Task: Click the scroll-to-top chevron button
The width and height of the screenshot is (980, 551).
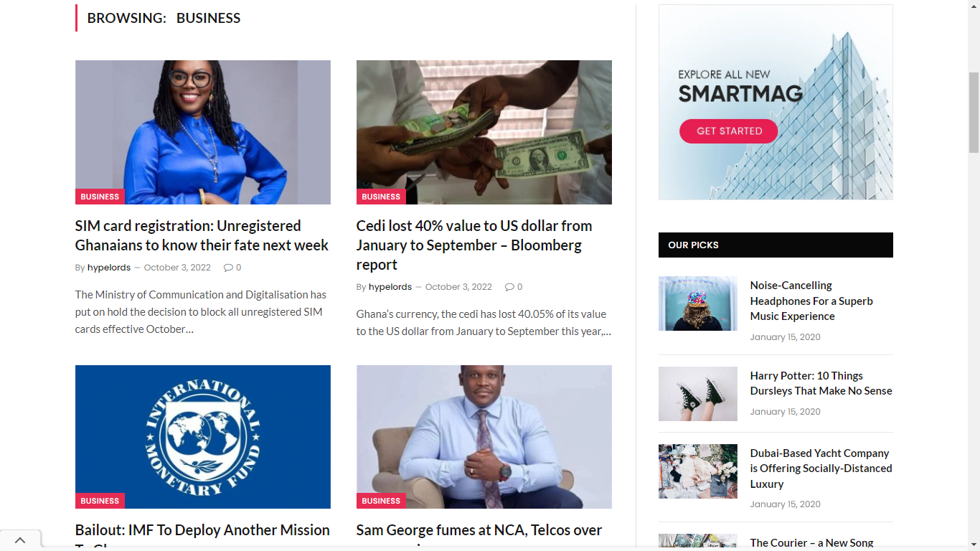Action: 20,540
